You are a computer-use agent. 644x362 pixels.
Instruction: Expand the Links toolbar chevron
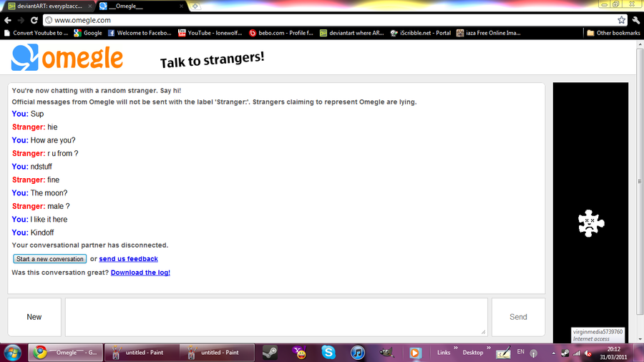456,348
